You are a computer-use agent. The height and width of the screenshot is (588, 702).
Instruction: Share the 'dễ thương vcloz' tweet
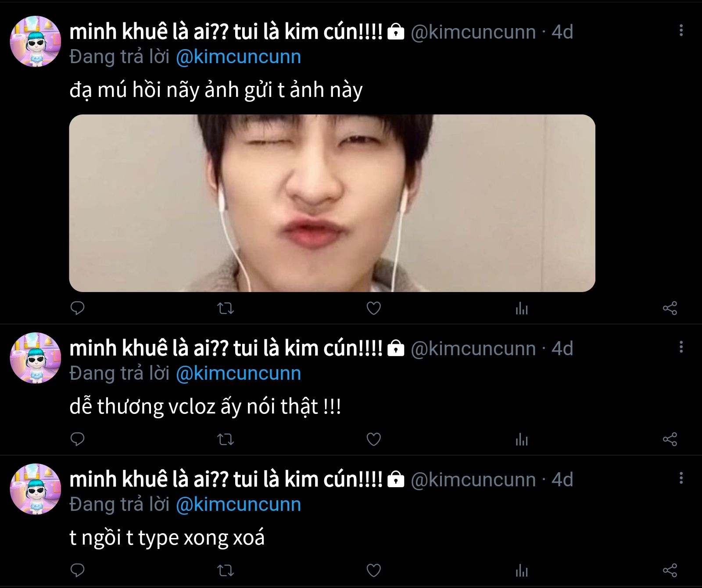(670, 439)
